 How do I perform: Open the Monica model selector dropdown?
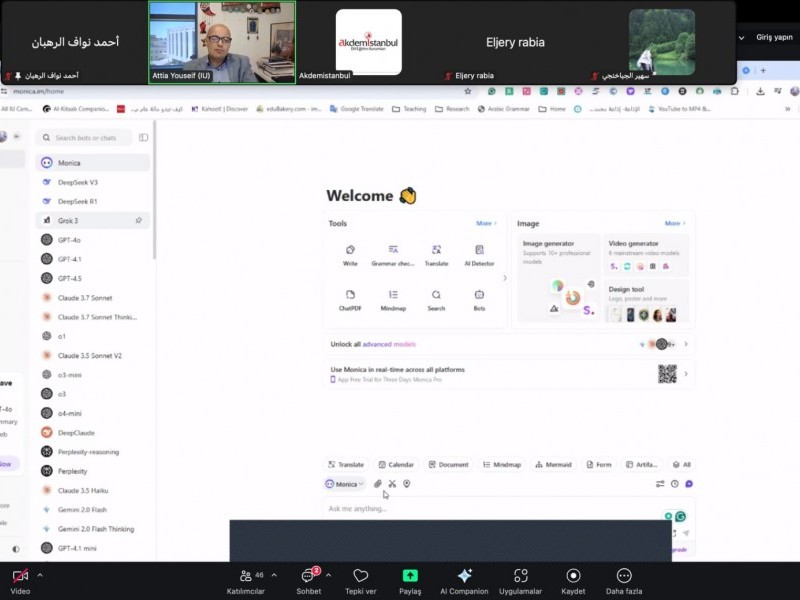click(345, 484)
